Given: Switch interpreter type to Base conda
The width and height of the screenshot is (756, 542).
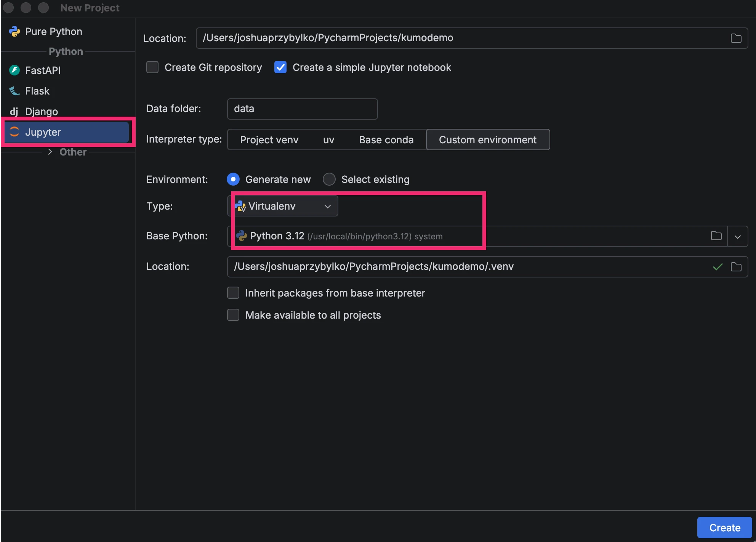Looking at the screenshot, I should [386, 140].
